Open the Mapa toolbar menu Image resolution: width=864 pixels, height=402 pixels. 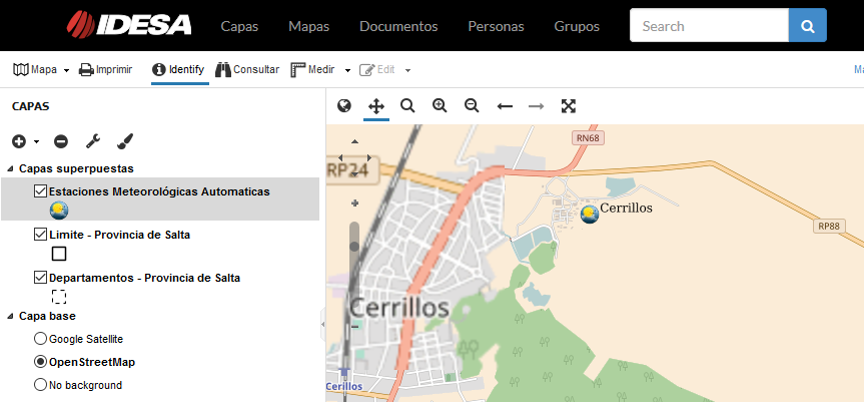tap(35, 70)
